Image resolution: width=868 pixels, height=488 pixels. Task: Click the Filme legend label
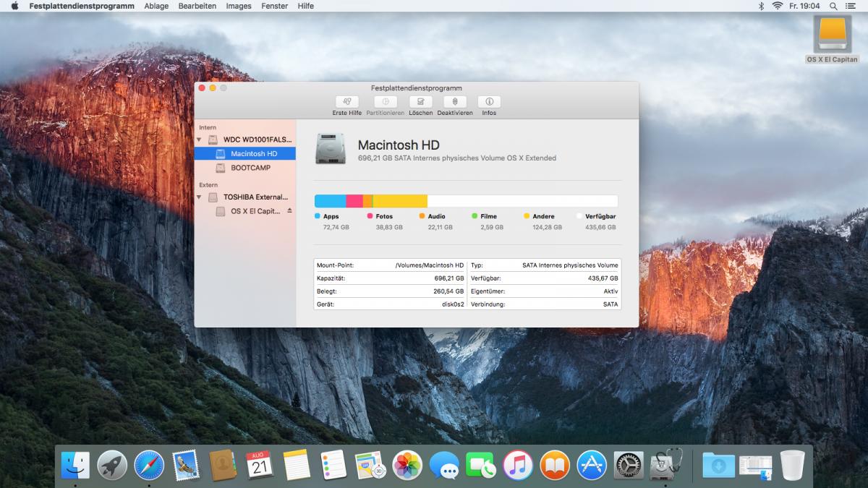pos(488,216)
